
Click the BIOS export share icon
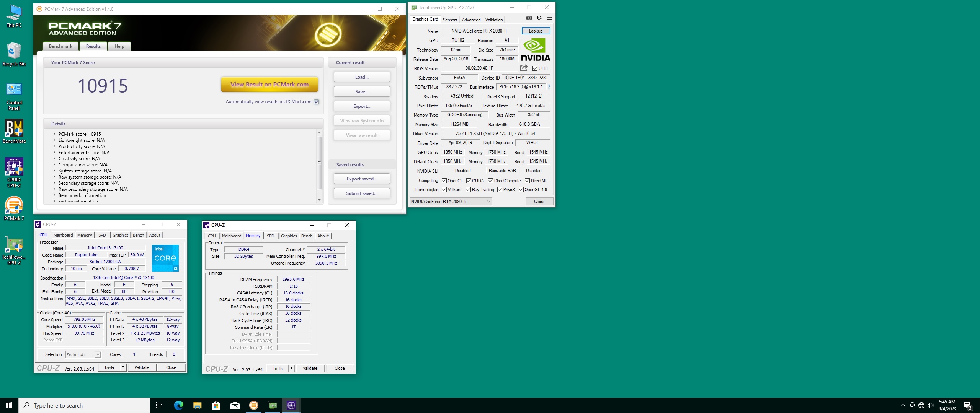coord(524,68)
